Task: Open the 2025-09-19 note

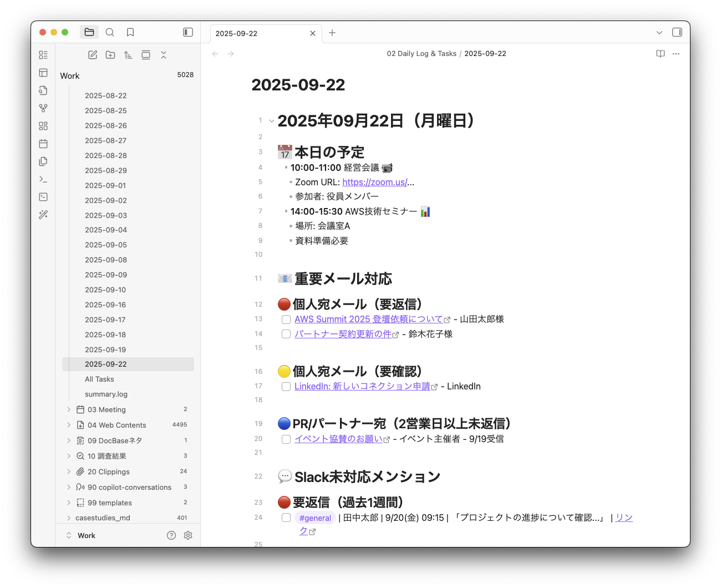Action: [105, 349]
